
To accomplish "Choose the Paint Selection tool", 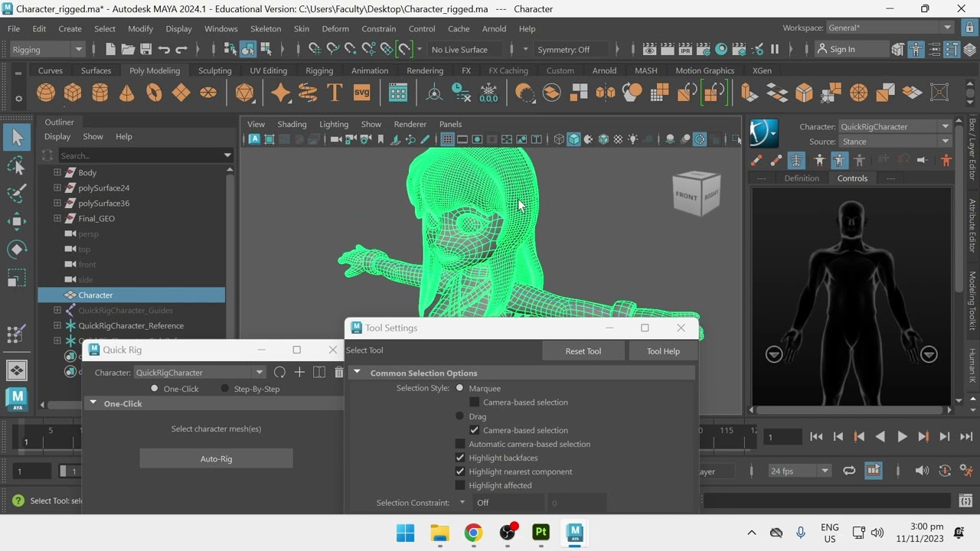I will [x=17, y=194].
